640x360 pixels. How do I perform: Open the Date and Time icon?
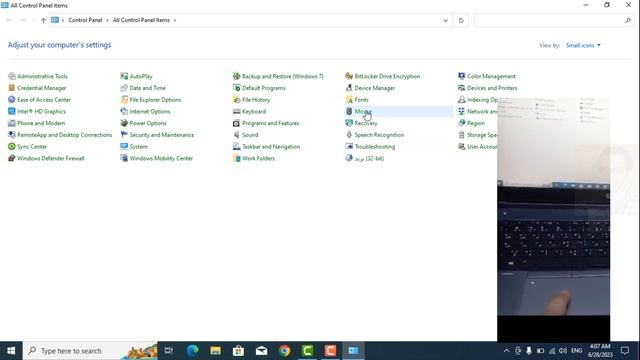124,88
